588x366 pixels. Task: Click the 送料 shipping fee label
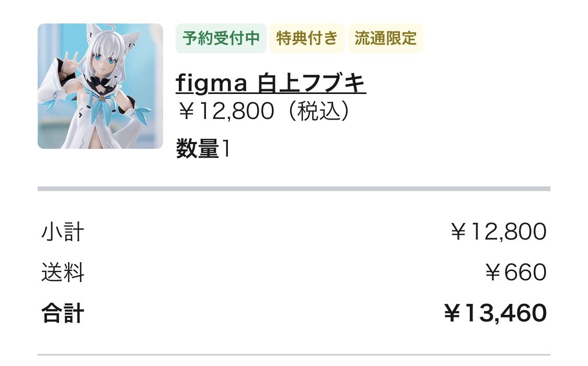coord(62,273)
